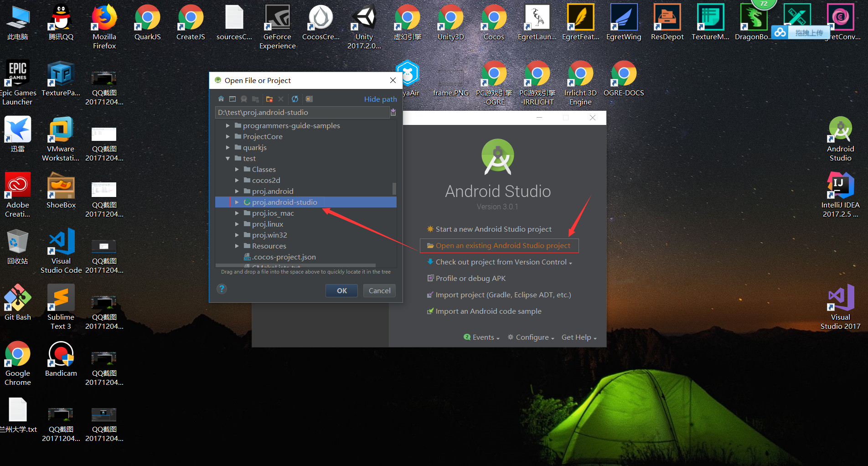Select the Git Bash desktop icon

tap(18, 303)
